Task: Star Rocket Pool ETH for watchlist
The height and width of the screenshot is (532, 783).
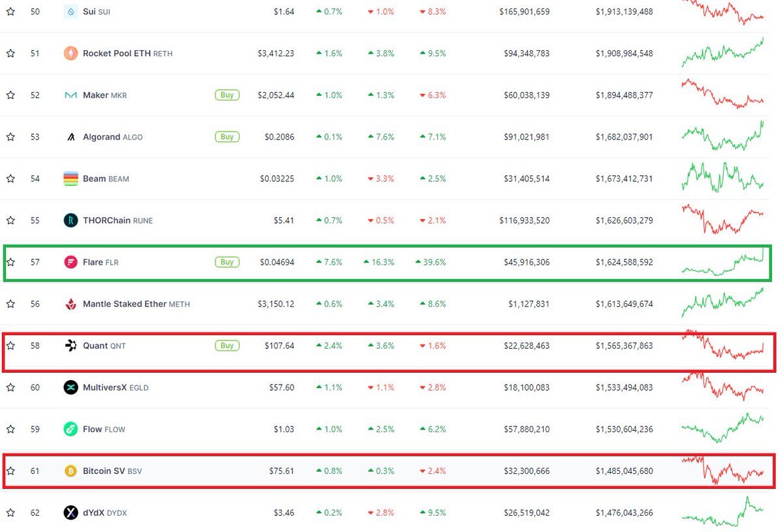Action: point(10,53)
